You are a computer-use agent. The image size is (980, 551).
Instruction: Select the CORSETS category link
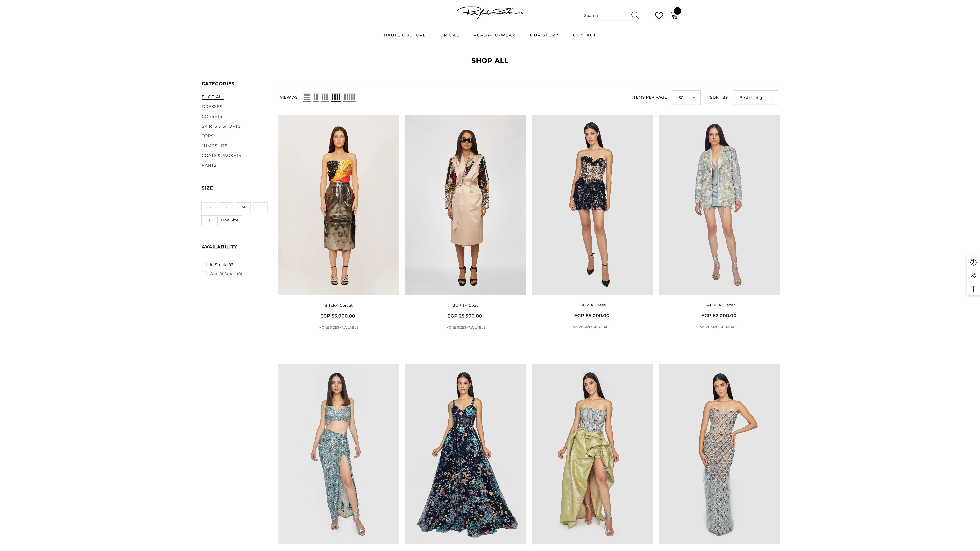coord(212,116)
